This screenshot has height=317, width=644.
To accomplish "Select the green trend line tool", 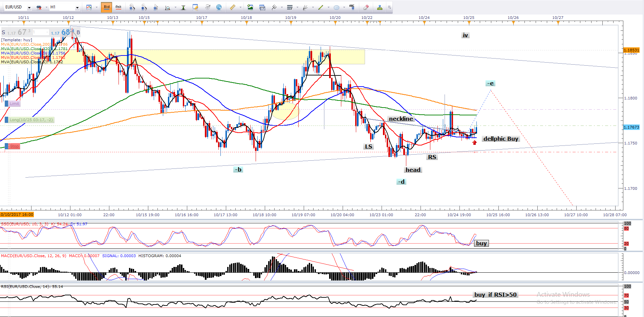I will tap(320, 7).
